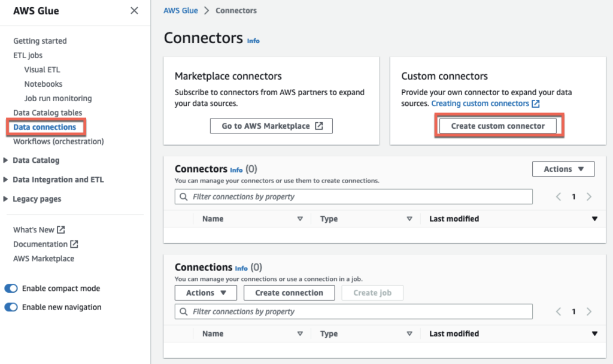Viewport: 613px width, 364px height.
Task: Close the AWS Glue sidebar panel
Action: coord(134,11)
